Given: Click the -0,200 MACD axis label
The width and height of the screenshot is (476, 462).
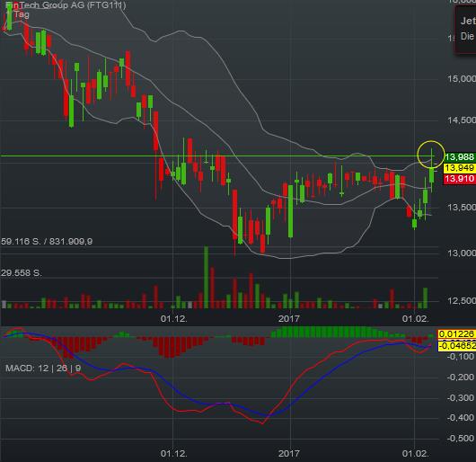Looking at the screenshot, I should click(461, 378).
